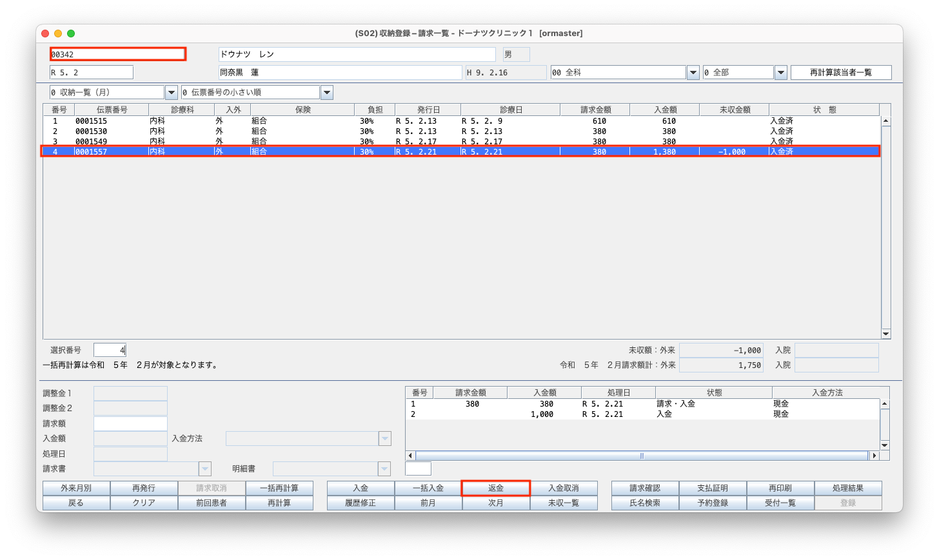Click the 入金取消 cancel payment button
The width and height of the screenshot is (939, 560).
pyautogui.click(x=563, y=488)
